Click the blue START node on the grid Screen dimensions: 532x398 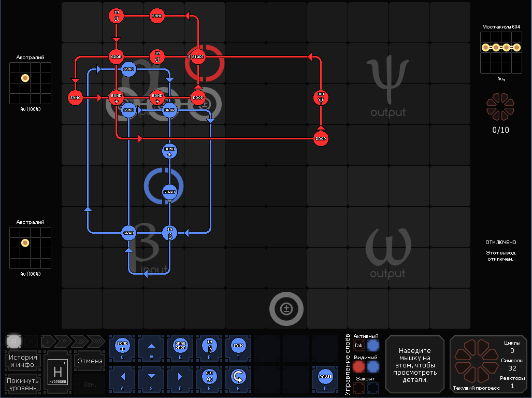tap(169, 192)
